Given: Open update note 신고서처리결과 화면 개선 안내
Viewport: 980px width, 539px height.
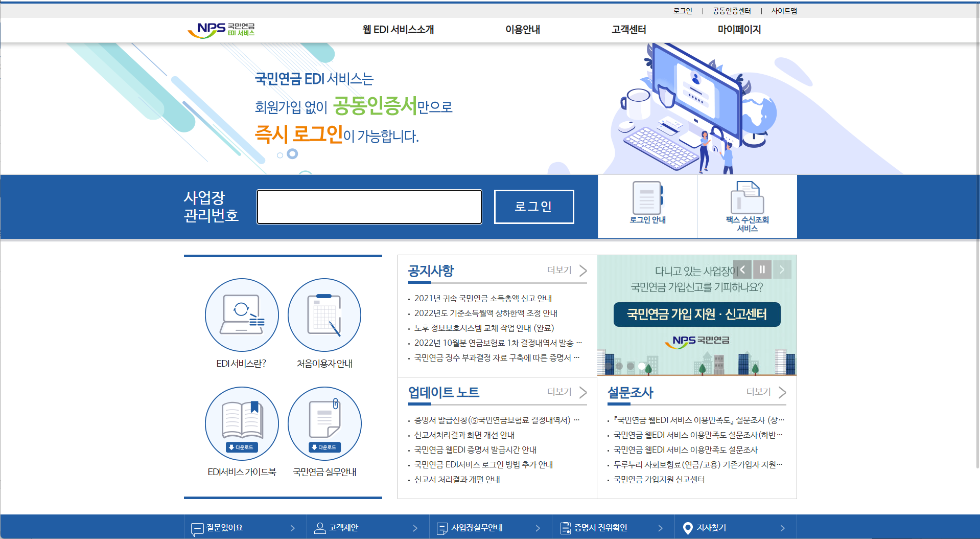Looking at the screenshot, I should (x=464, y=435).
